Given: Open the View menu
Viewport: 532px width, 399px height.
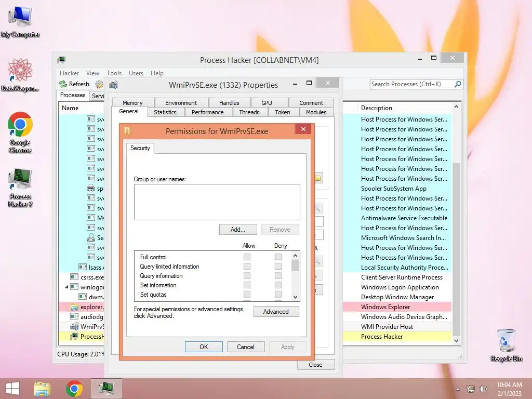Looking at the screenshot, I should click(92, 73).
